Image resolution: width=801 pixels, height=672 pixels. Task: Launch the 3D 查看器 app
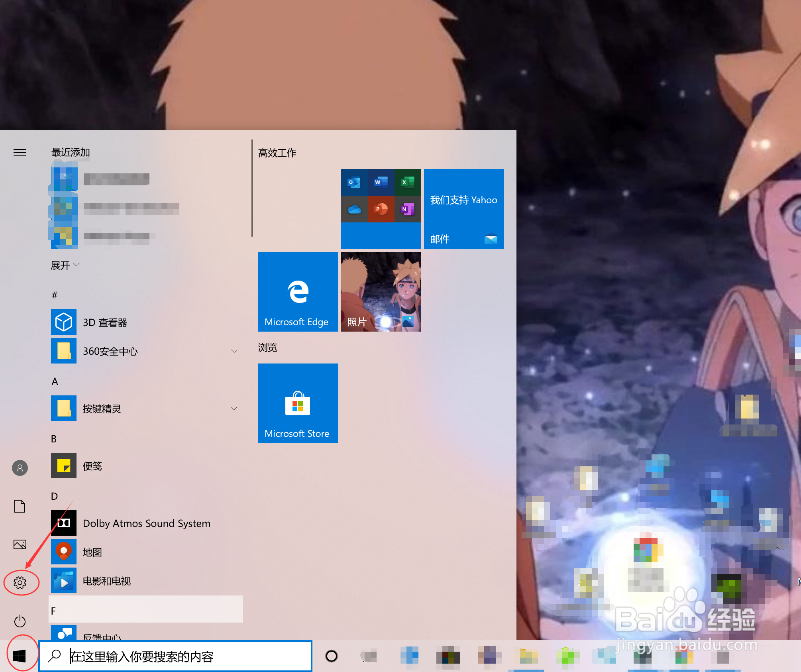tap(105, 322)
